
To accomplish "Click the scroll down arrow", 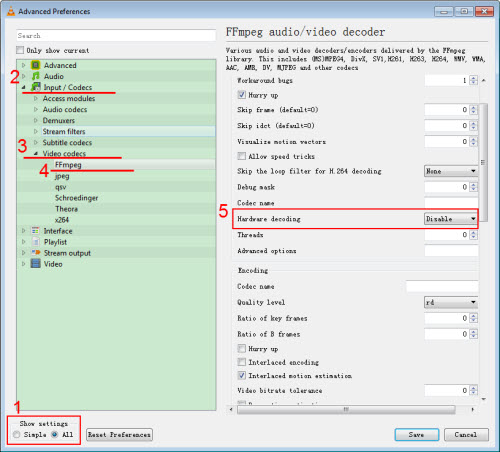I will pyautogui.click(x=483, y=399).
